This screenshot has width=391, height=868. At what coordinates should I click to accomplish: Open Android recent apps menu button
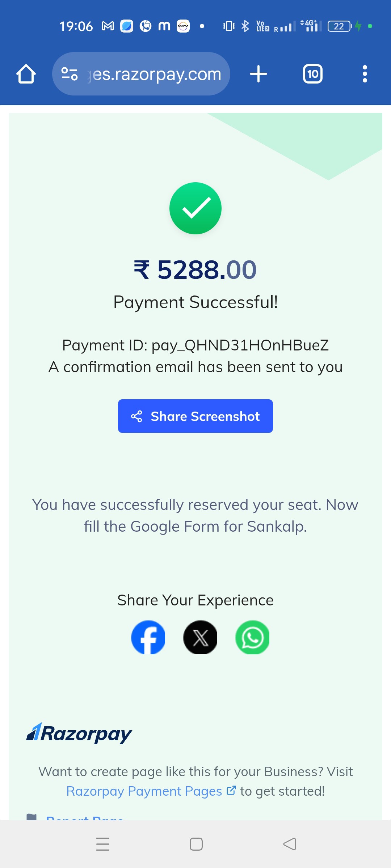click(103, 844)
